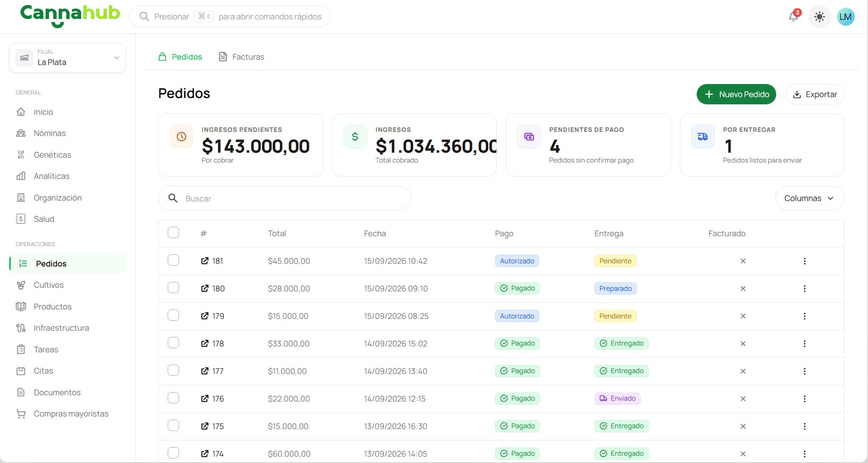Image resolution: width=868 pixels, height=463 pixels.
Task: Open the Columnas dropdown
Action: click(809, 198)
